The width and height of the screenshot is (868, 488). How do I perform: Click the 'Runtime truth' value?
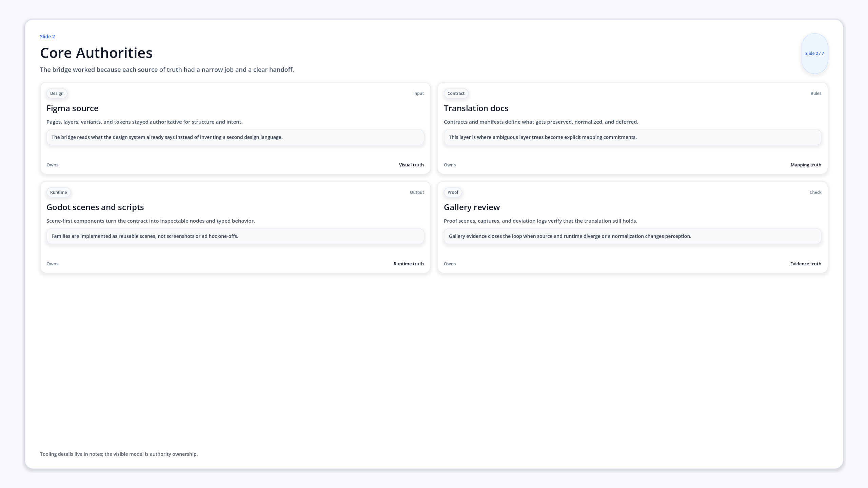409,264
